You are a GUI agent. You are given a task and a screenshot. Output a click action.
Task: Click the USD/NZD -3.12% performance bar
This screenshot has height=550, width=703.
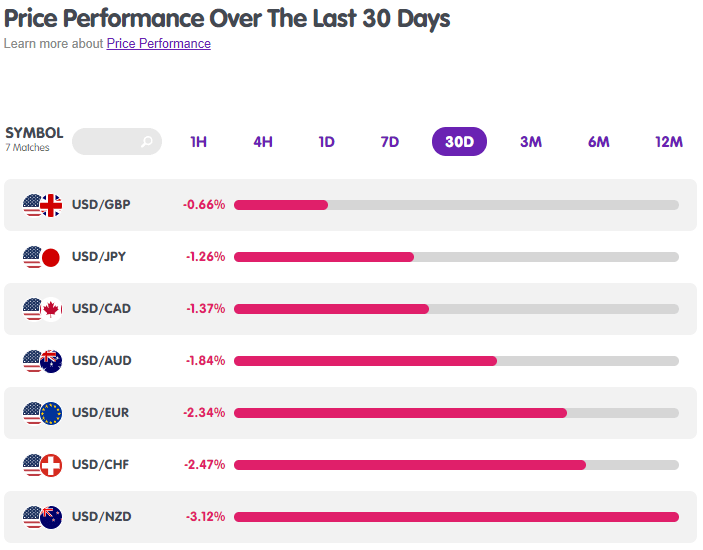coord(456,517)
